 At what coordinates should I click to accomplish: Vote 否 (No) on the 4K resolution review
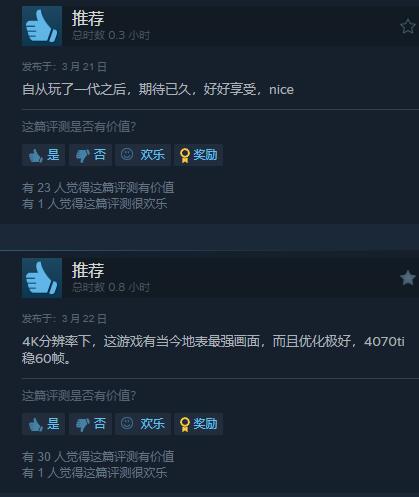point(90,424)
